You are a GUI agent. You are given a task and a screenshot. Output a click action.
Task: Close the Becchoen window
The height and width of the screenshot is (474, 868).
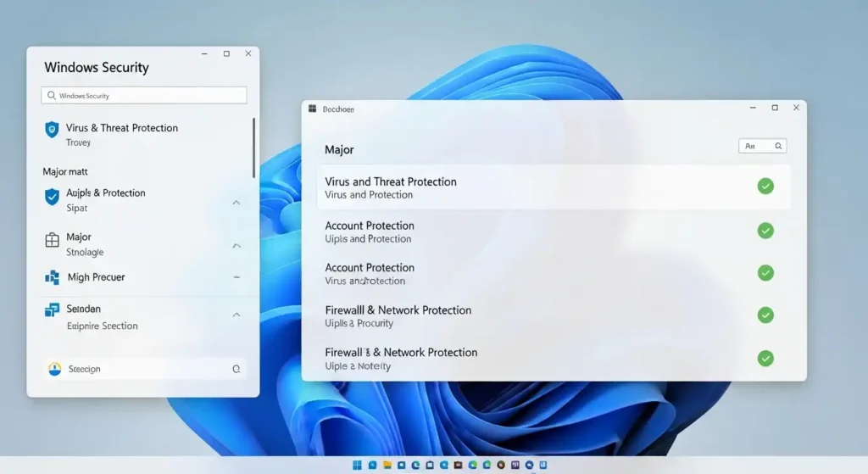coord(796,108)
